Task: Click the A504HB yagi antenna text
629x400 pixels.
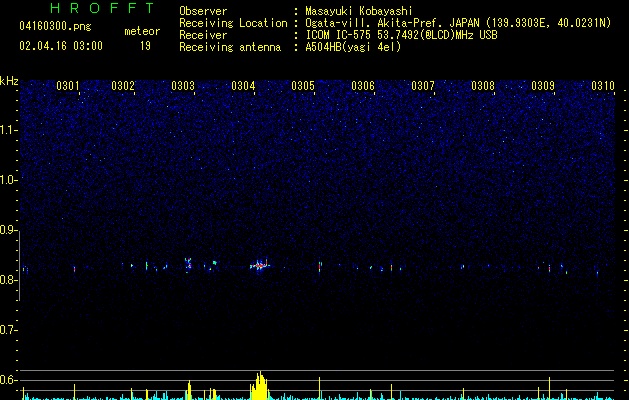Action: [x=353, y=47]
